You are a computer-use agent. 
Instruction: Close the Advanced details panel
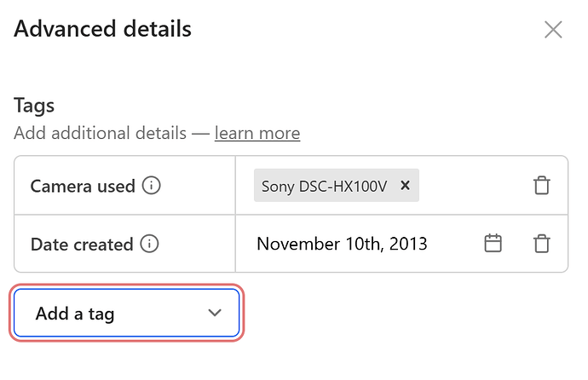553,30
